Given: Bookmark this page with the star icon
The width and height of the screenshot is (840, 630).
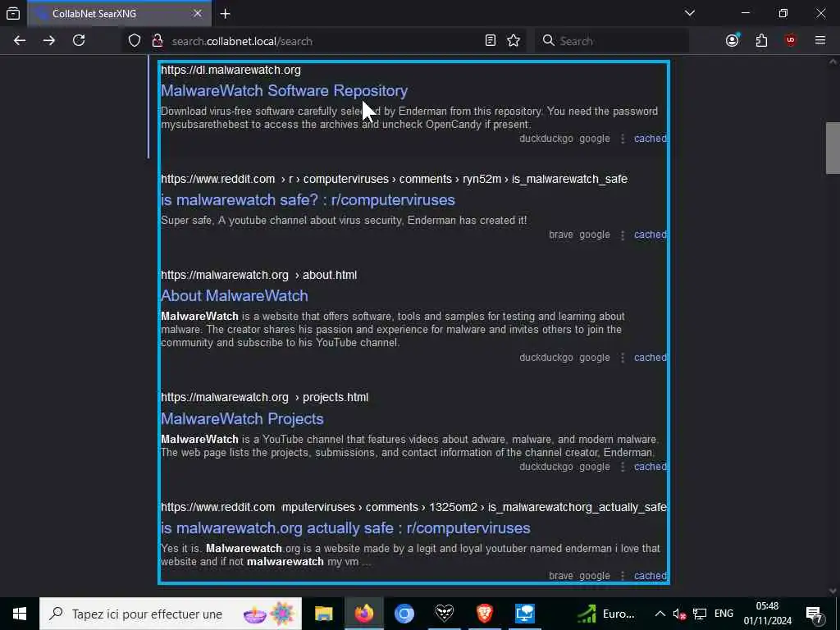Looking at the screenshot, I should coord(514,41).
